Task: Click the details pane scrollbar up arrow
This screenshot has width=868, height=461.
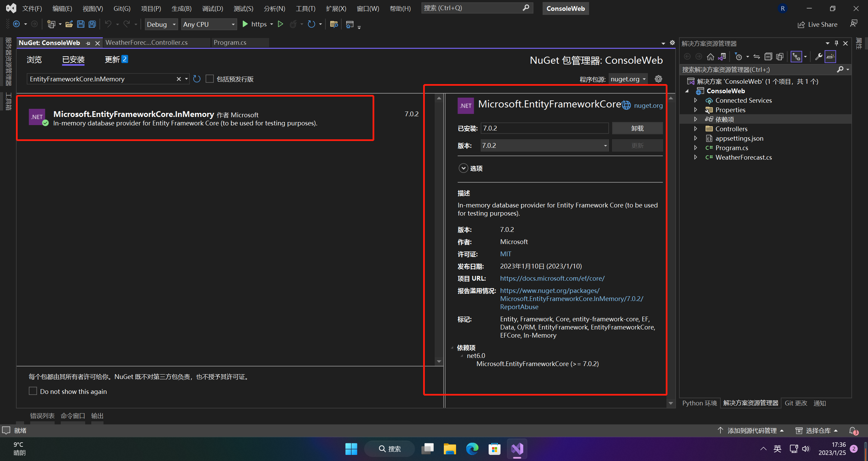Action: pyautogui.click(x=671, y=98)
